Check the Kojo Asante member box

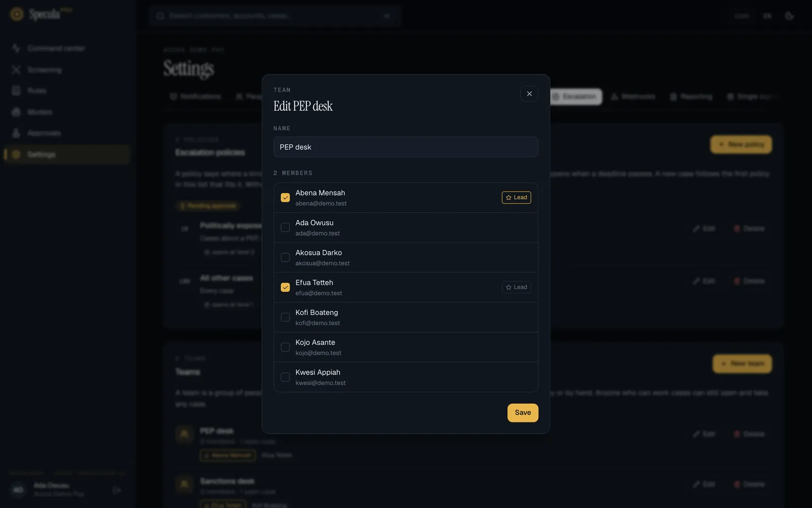[x=285, y=347]
